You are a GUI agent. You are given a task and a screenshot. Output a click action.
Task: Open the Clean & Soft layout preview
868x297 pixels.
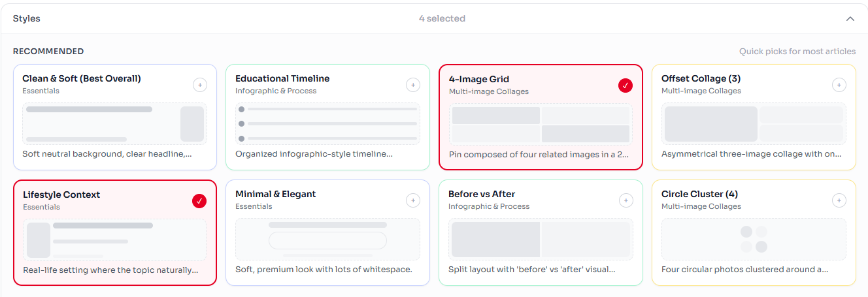pyautogui.click(x=114, y=124)
